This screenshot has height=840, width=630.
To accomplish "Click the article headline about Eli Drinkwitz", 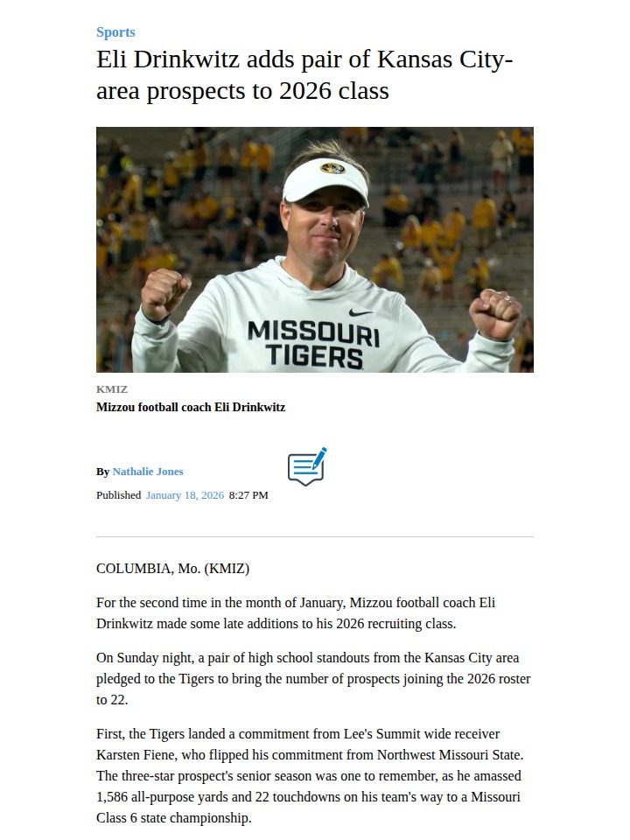I will [x=304, y=75].
